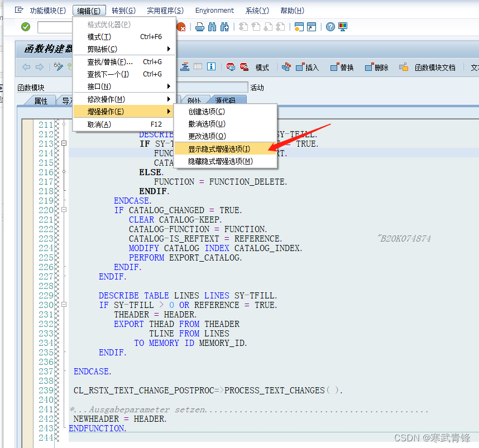Click the back arrow in application toolbar

26,67
